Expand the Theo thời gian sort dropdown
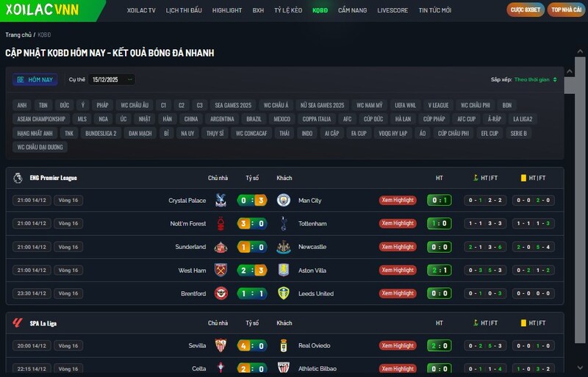This screenshot has height=377, width=588. pyautogui.click(x=535, y=79)
